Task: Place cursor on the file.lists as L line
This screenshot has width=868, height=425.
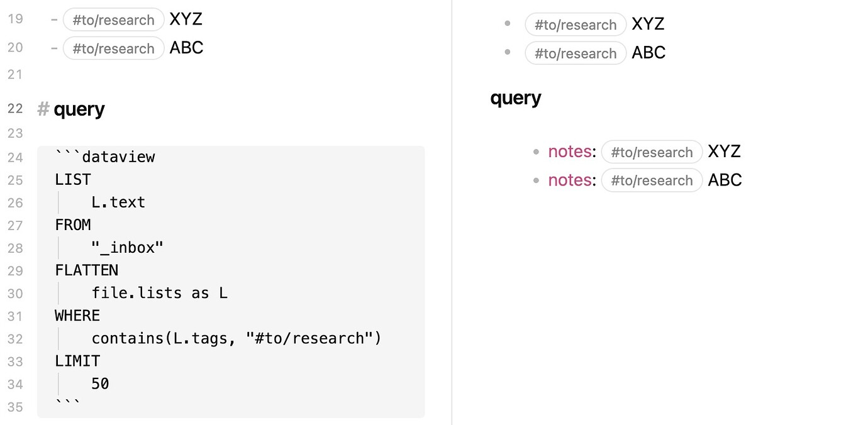Action: pos(159,293)
